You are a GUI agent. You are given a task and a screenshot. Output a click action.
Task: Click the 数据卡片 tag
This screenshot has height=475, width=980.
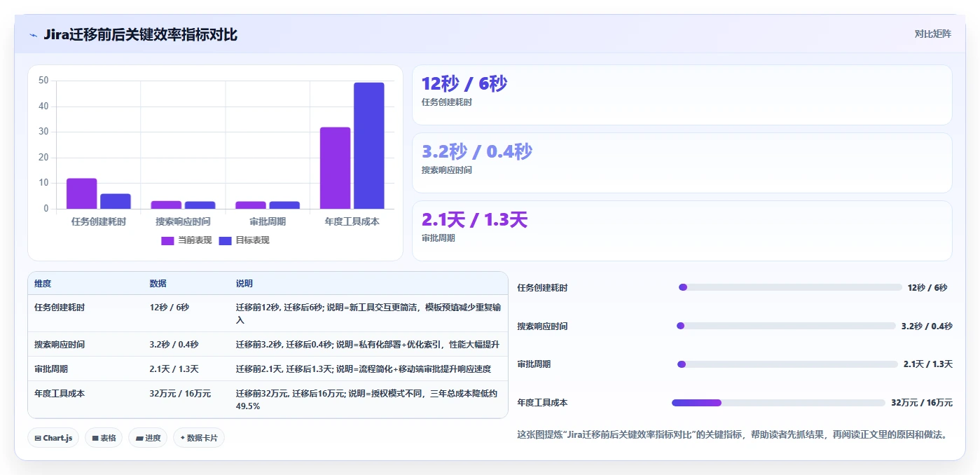(x=199, y=438)
